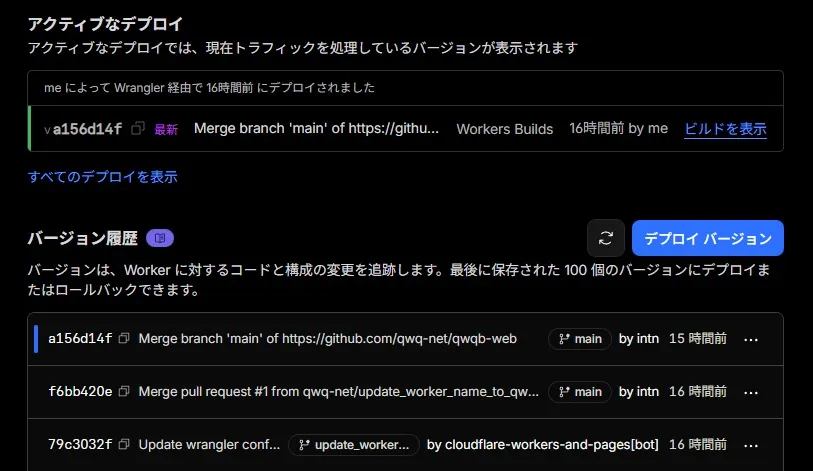Open the バージョン履歴 documentation book icon
Screen dimensions: 813x471
[x=160, y=238]
